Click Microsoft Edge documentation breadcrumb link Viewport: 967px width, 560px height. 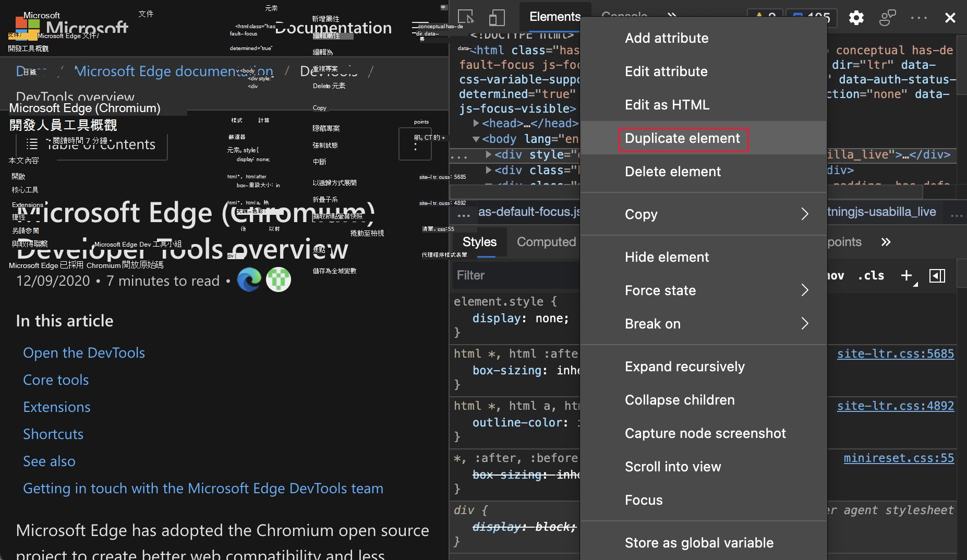pyautogui.click(x=174, y=71)
